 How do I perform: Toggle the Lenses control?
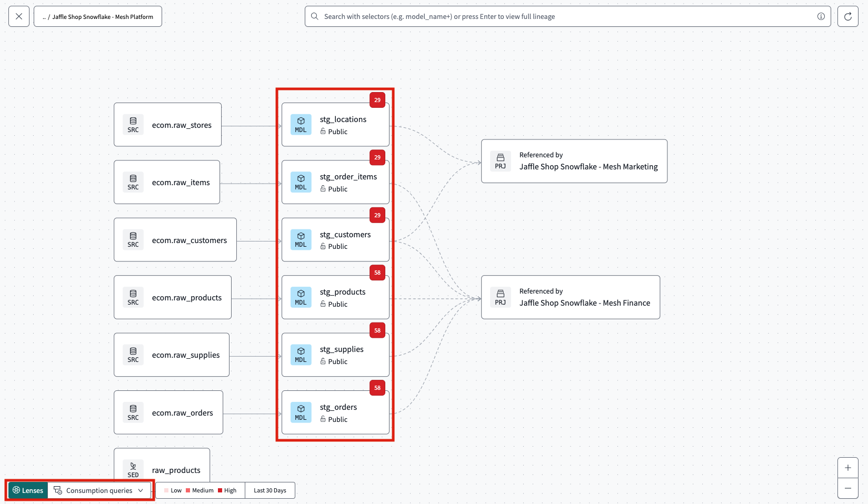(28, 490)
